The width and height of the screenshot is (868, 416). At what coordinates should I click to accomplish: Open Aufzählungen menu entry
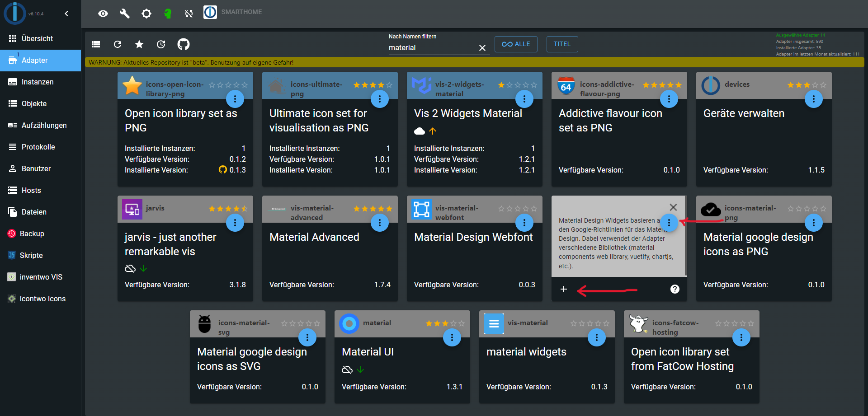point(41,125)
